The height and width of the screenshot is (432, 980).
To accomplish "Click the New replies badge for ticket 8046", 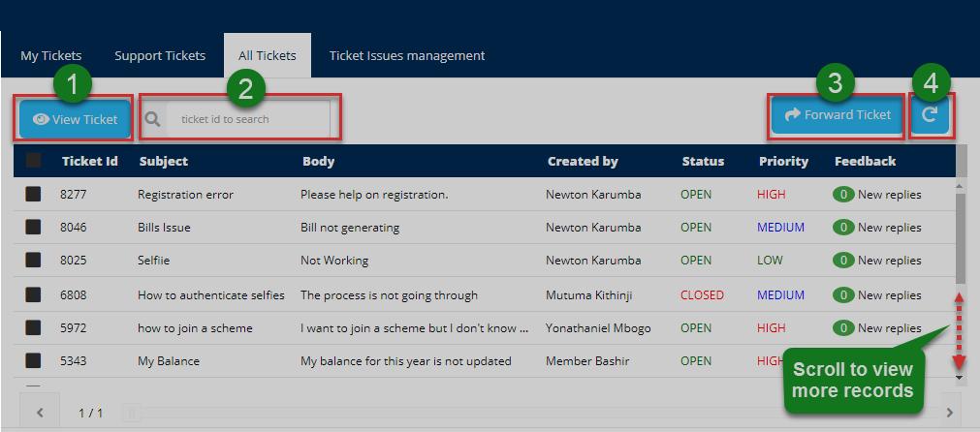I will coord(843,228).
